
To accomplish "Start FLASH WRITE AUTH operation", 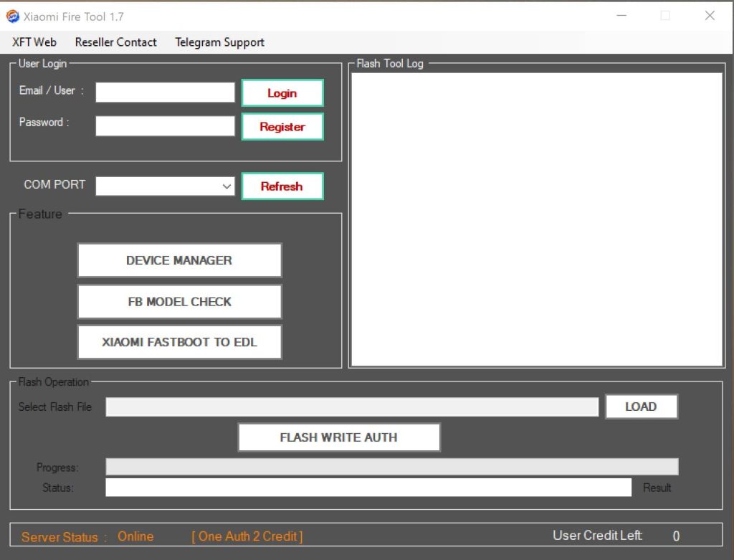I will click(338, 437).
